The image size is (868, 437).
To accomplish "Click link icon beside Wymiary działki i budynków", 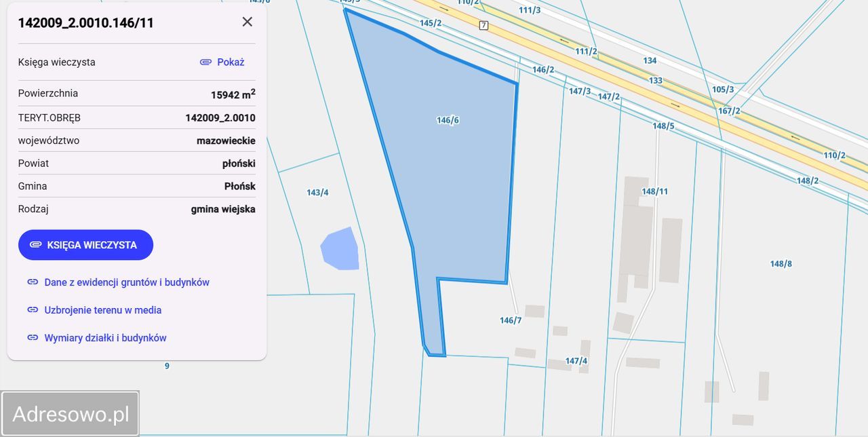I will click(33, 338).
